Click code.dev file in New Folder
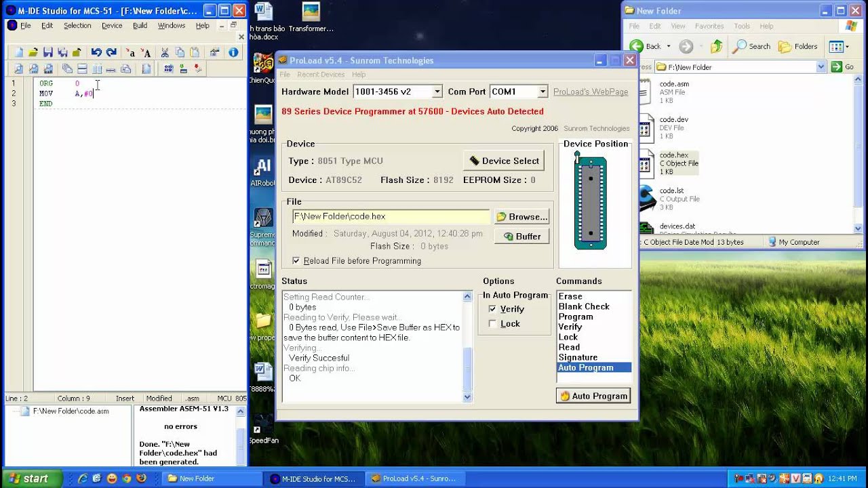This screenshot has height=488, width=868. point(665,127)
